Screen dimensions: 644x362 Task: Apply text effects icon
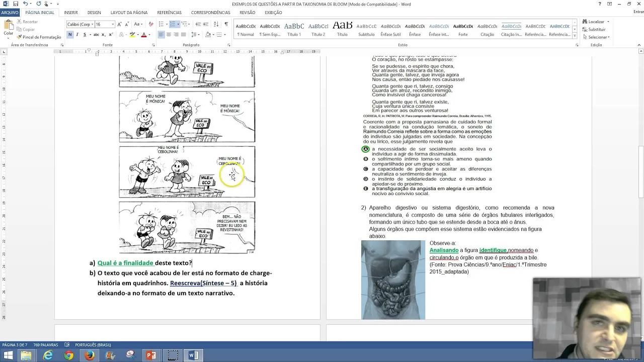[121, 35]
